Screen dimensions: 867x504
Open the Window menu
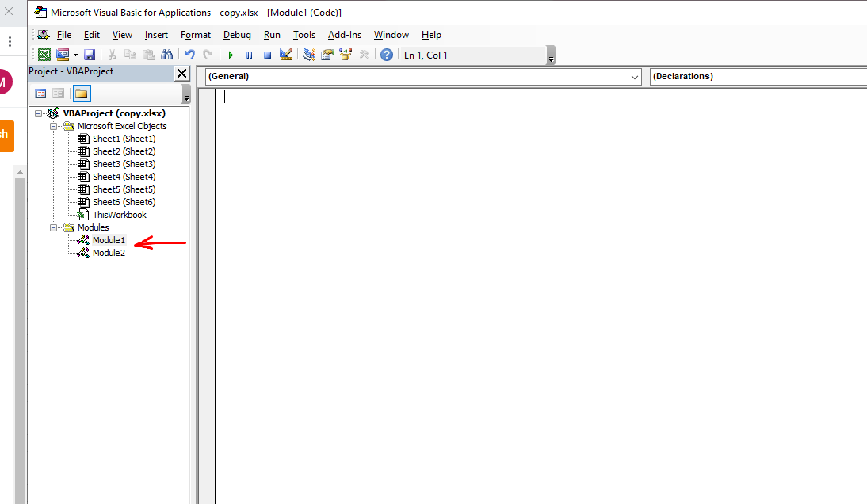[391, 35]
